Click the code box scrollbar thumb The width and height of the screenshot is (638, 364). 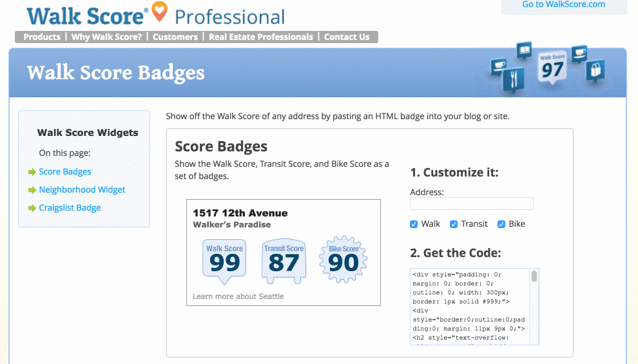coord(534,276)
